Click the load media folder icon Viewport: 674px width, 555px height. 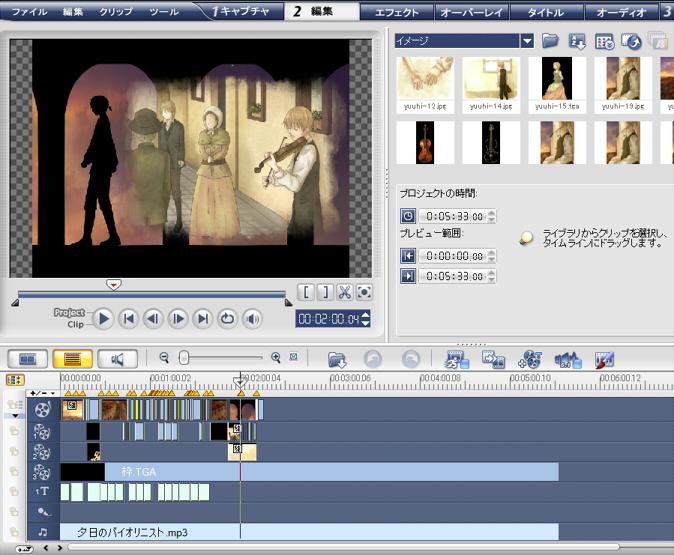(x=550, y=41)
